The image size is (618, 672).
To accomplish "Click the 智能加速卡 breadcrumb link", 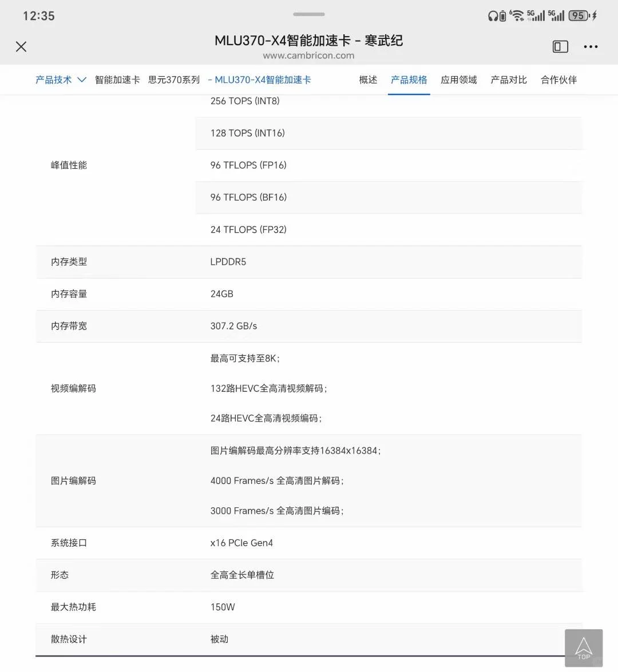I will coord(117,79).
